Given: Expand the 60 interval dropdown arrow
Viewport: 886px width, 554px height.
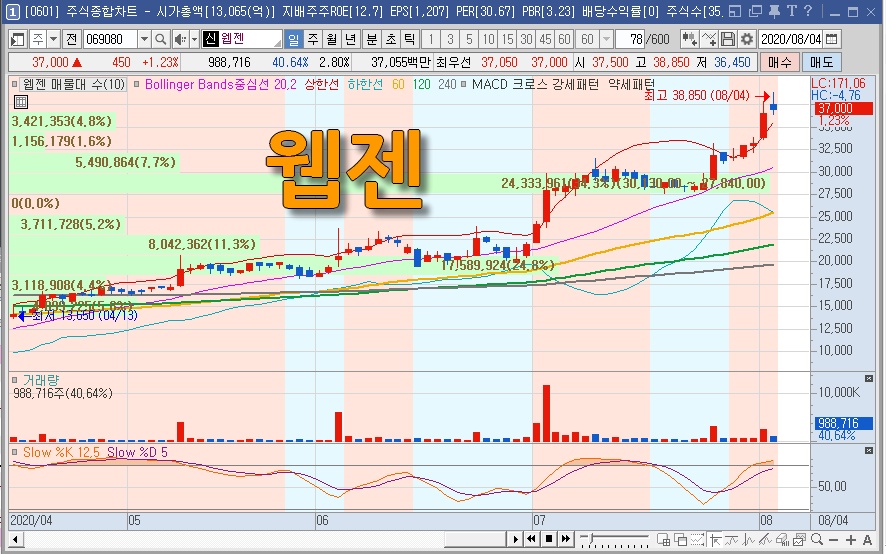Looking at the screenshot, I should tap(606, 39).
